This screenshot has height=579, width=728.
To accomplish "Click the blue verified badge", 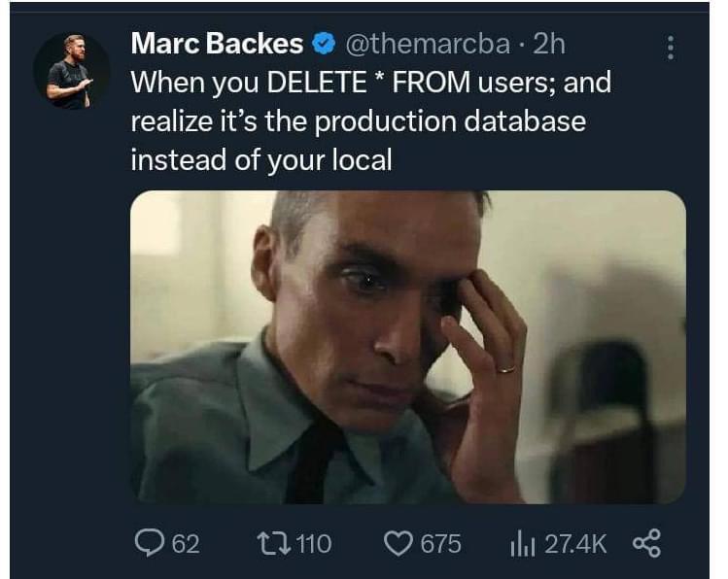I will (x=324, y=44).
